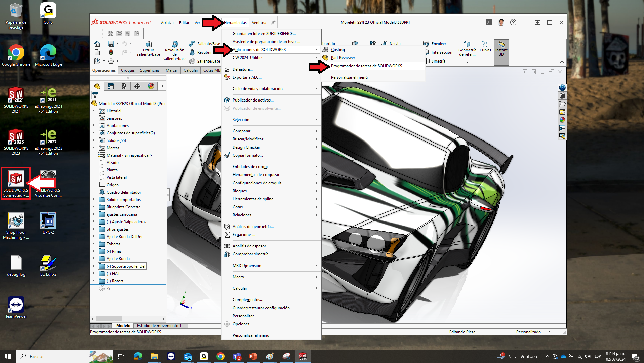Click the help question mark icon
The image size is (644, 363).
tap(513, 23)
